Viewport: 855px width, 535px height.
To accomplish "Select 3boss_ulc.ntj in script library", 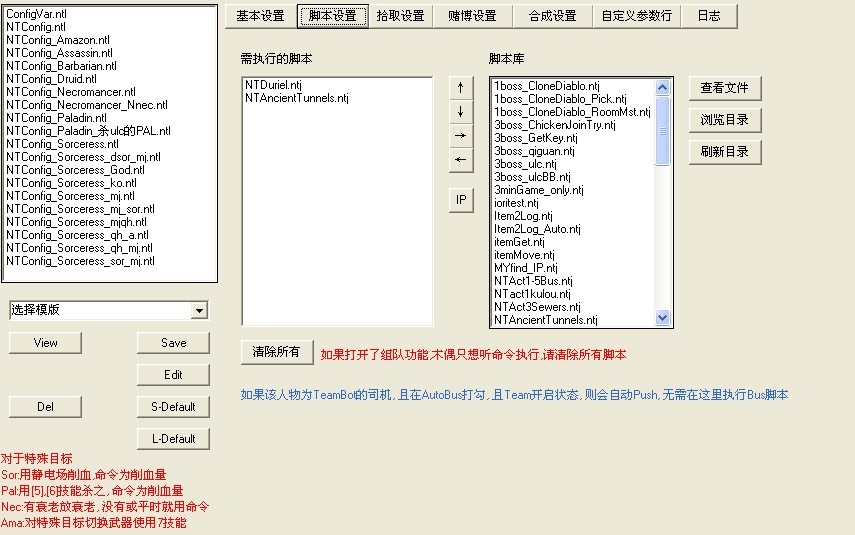I will [x=526, y=164].
